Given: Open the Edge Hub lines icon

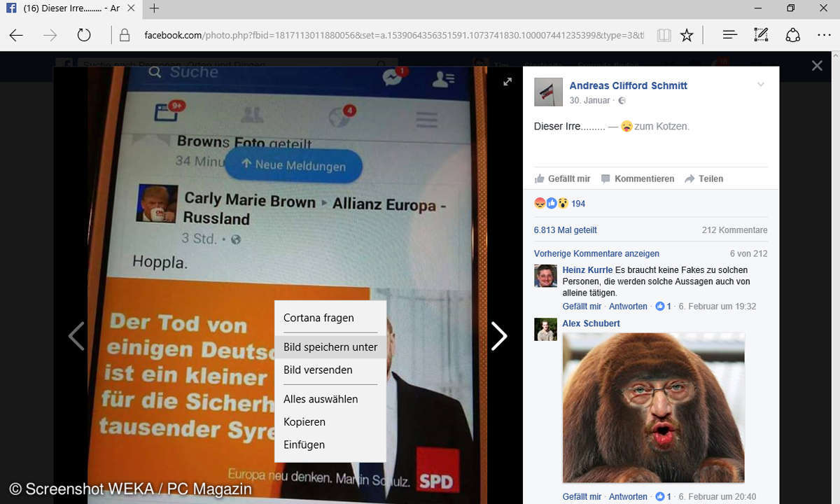Looking at the screenshot, I should click(x=729, y=35).
